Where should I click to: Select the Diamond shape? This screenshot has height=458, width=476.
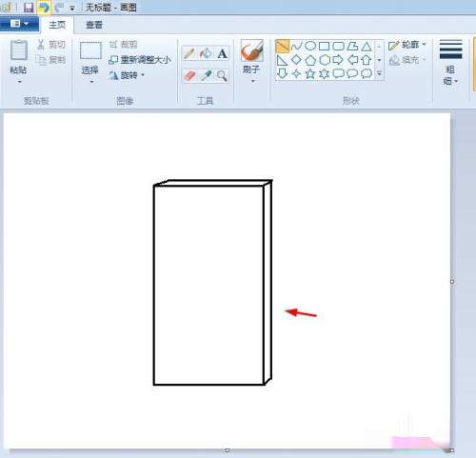296,60
